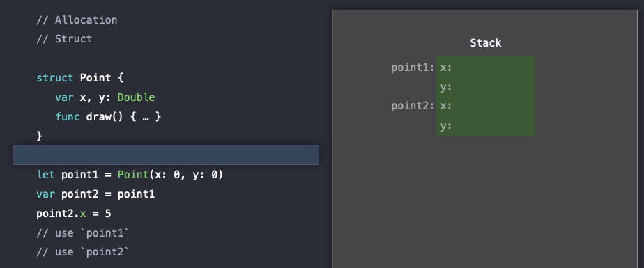
Task: Click the point2 label in the stack diagram
Action: 413,106
